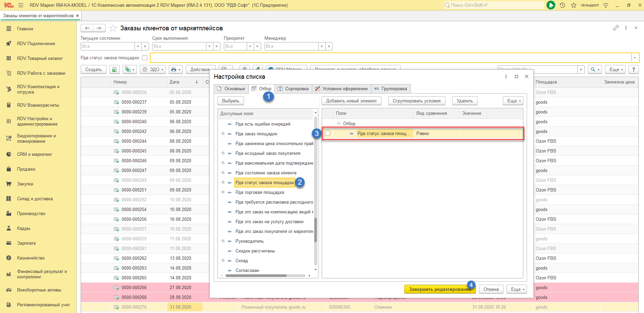The width and height of the screenshot is (644, 313).
Task: Switch to the Условное оформление tab
Action: point(341,89)
